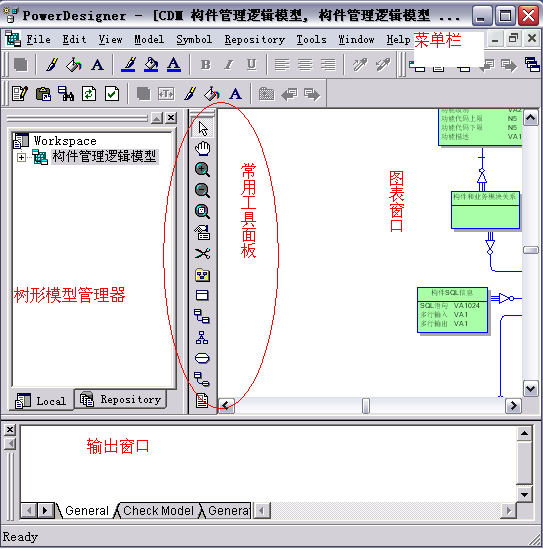Select the Zoom Out tool
The image size is (543, 549).
[202, 190]
